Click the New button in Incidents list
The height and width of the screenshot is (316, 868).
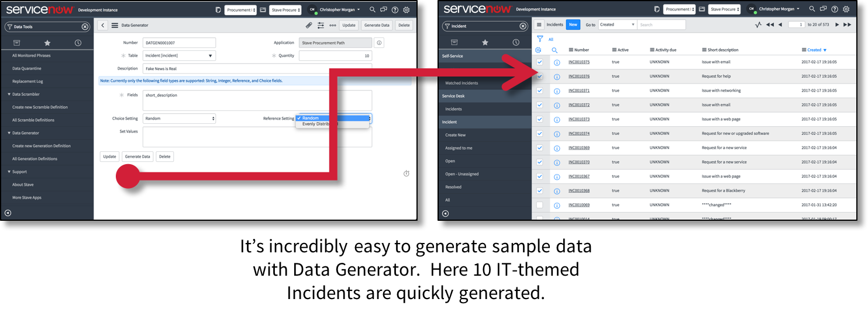pos(573,25)
